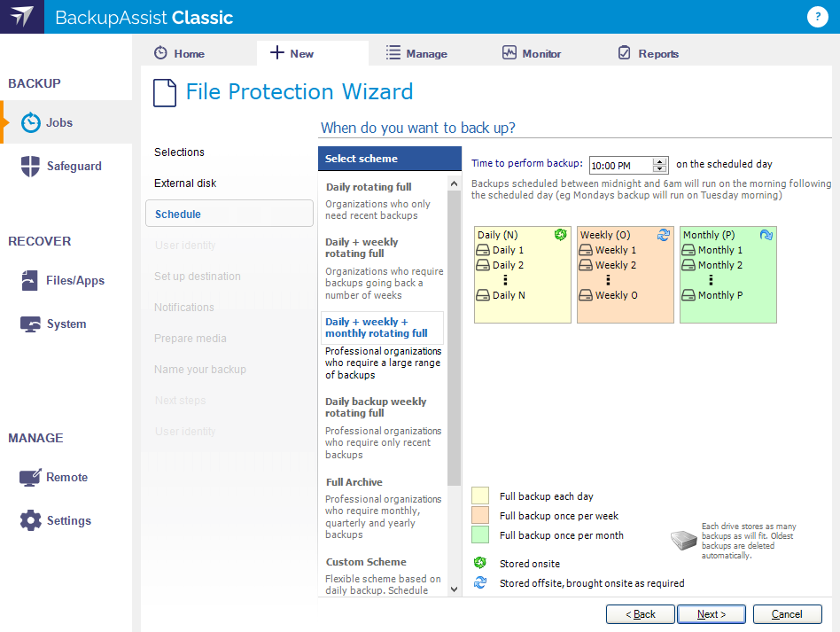Image resolution: width=840 pixels, height=632 pixels.
Task: Click the Daily (N) group label
Action: point(498,235)
